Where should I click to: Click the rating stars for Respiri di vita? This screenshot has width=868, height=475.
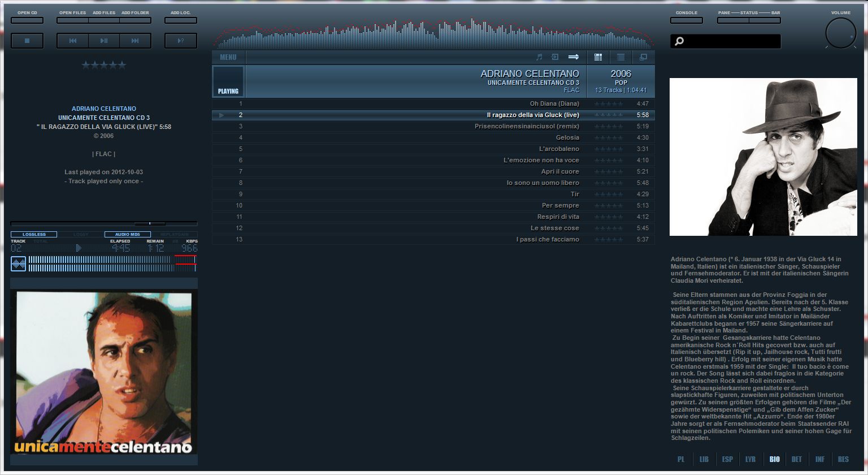[609, 217]
